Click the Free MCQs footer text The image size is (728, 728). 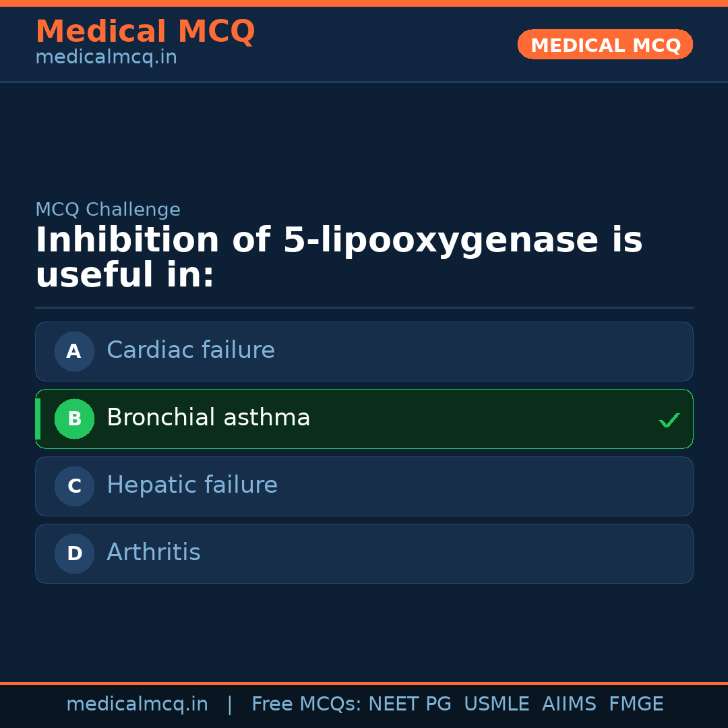(x=306, y=704)
